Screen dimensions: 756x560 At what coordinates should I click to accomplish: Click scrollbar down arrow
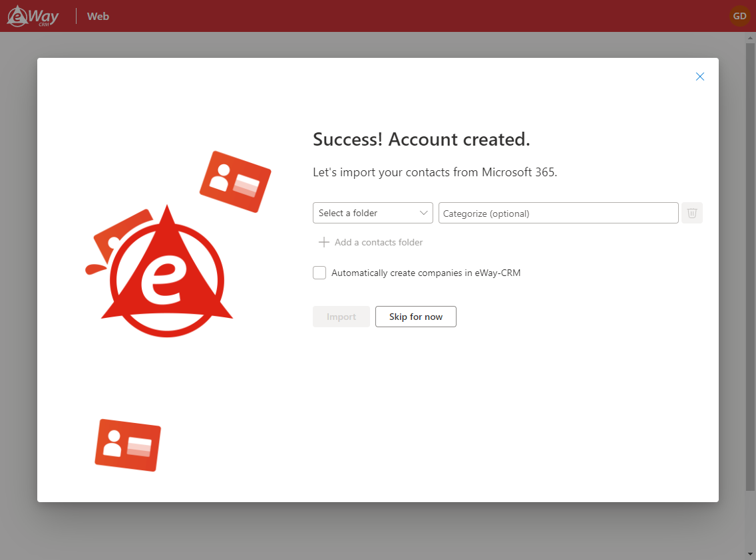point(750,555)
